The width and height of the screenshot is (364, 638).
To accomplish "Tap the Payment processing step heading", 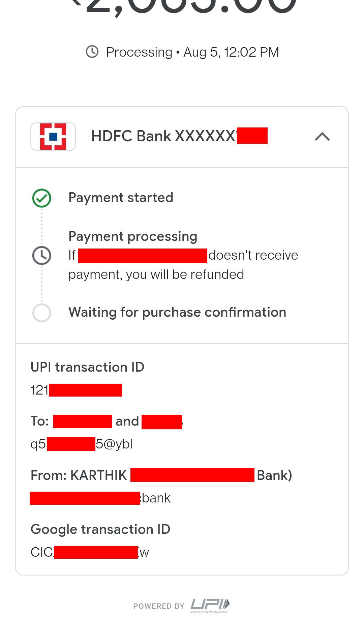I will pyautogui.click(x=133, y=236).
